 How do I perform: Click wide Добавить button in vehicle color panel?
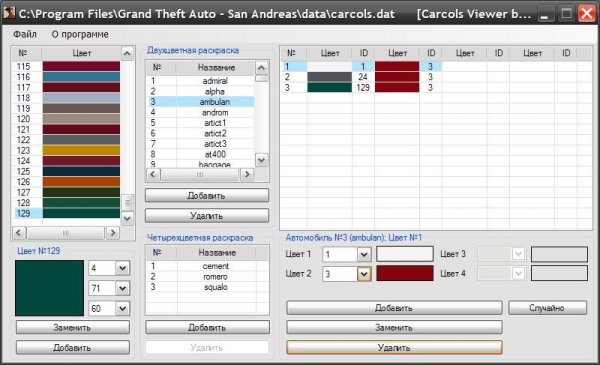pos(394,308)
